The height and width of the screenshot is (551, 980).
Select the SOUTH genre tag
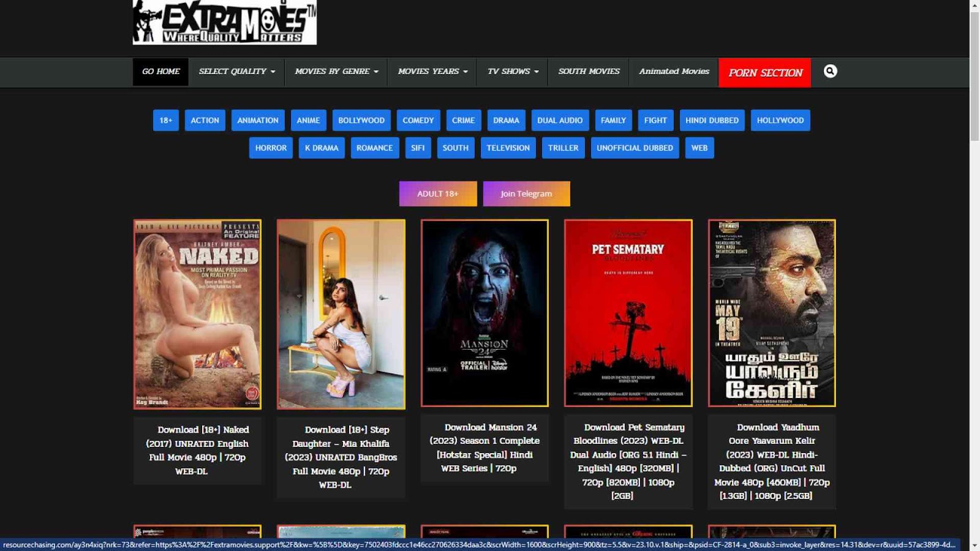[456, 148]
